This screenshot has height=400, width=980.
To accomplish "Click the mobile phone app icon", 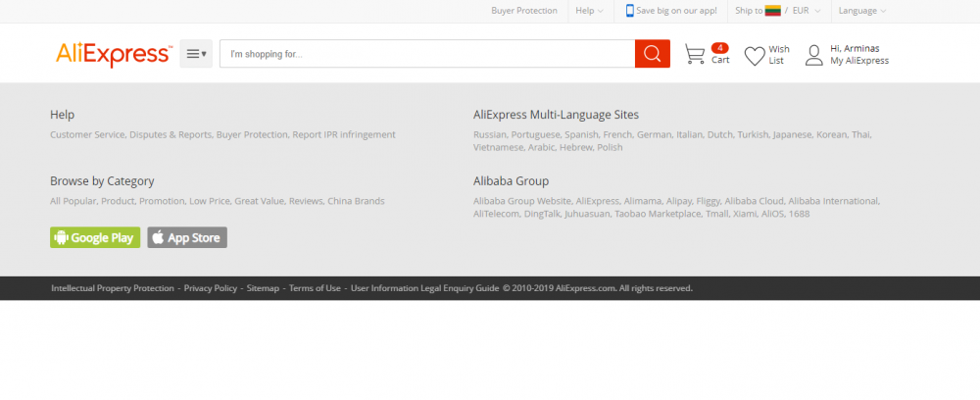I will point(630,11).
